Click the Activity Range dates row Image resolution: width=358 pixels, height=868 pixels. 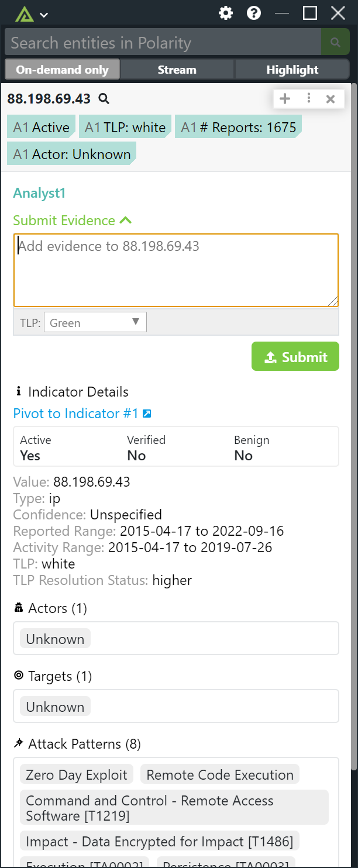143,547
